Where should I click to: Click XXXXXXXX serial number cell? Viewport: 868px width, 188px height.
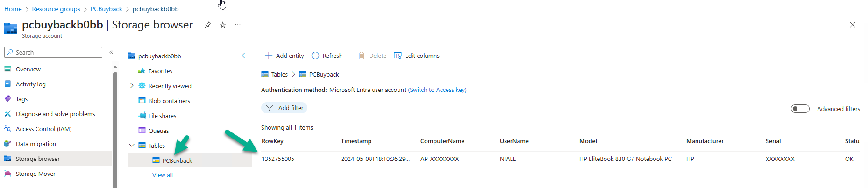tap(780, 159)
